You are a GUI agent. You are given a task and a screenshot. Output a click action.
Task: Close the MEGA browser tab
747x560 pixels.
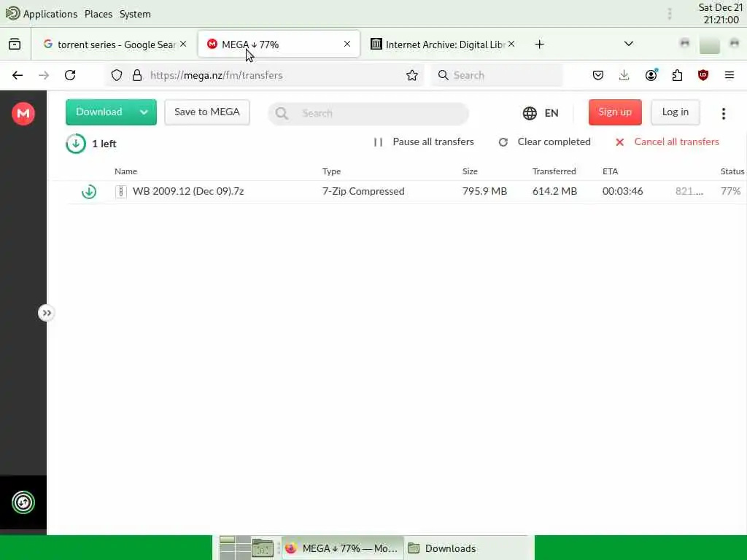pos(347,44)
